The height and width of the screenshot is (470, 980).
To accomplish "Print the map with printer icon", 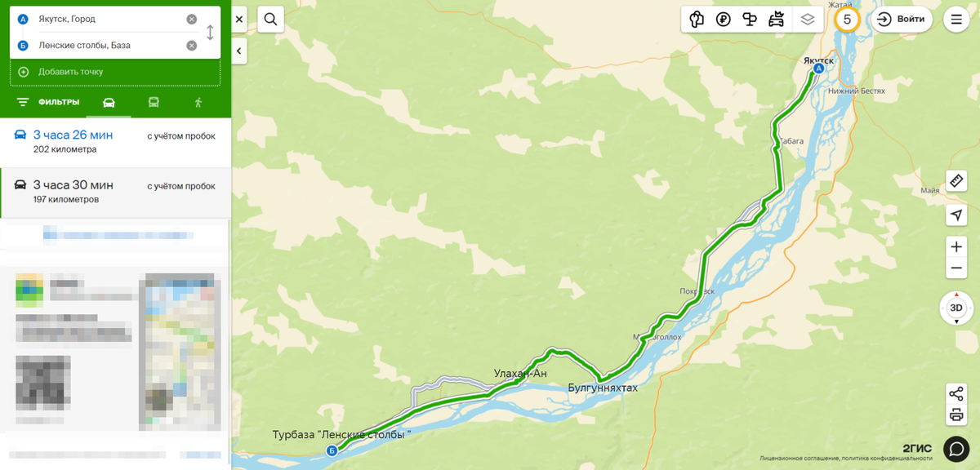I will (956, 415).
